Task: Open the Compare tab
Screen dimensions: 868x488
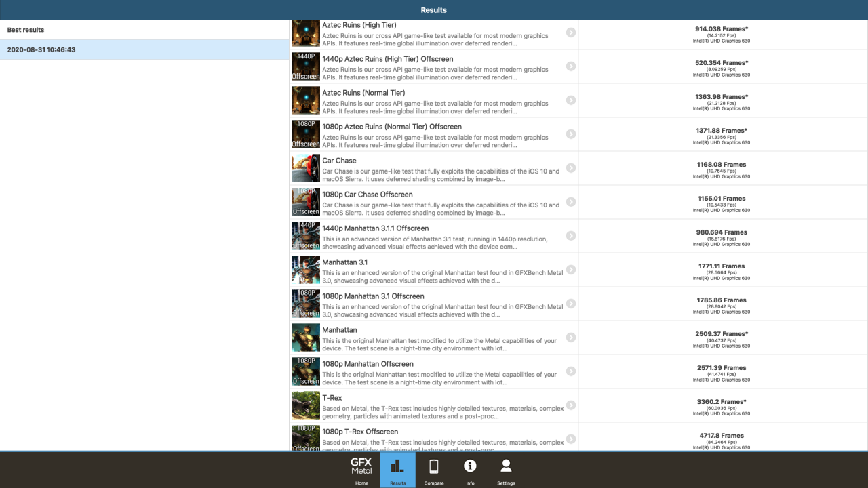Action: (434, 470)
